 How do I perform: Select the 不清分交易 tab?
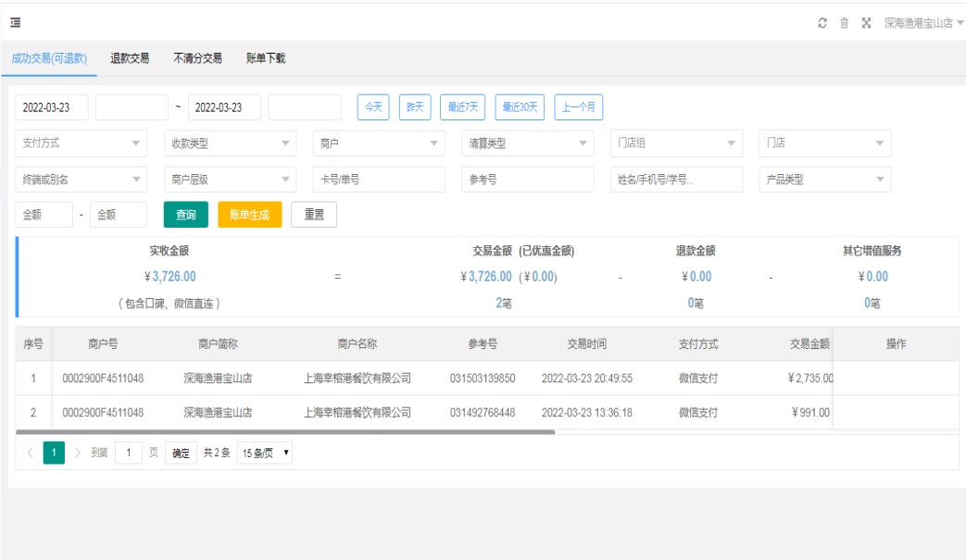(197, 58)
